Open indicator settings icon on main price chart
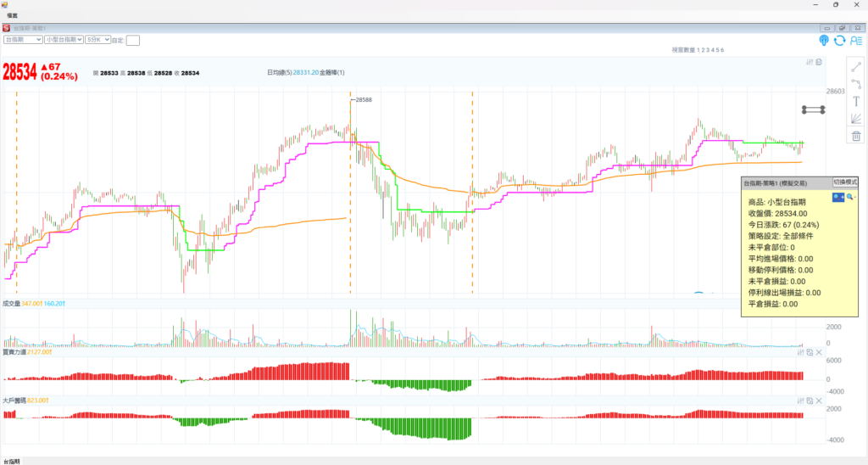Image resolution: width=868 pixels, height=465 pixels. pos(810,62)
